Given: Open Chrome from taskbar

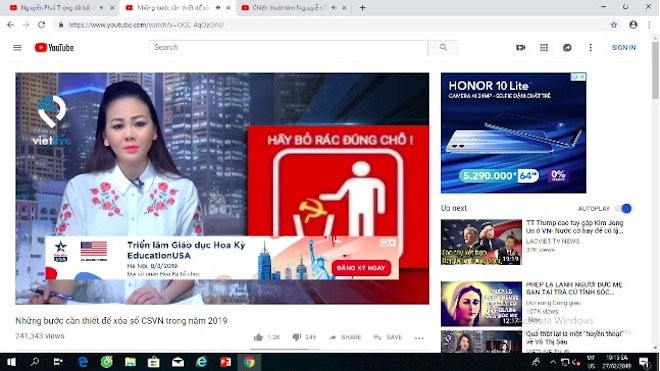Looking at the screenshot, I should click(249, 362).
